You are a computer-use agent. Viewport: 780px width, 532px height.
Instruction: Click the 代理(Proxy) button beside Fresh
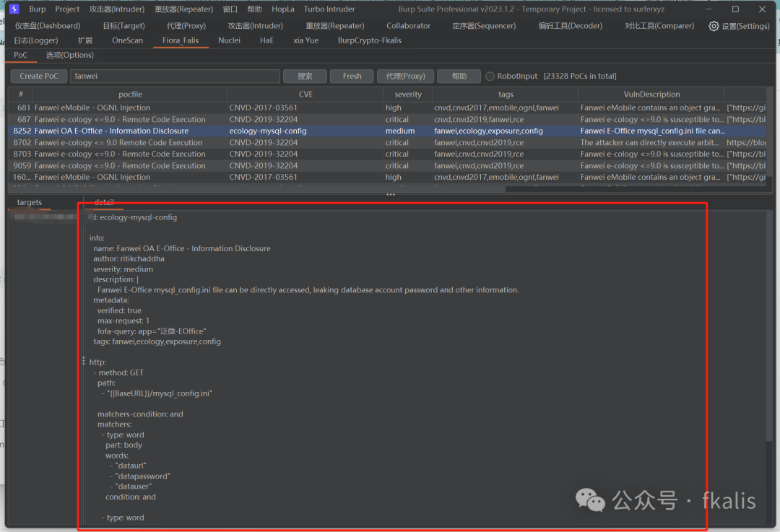click(405, 76)
